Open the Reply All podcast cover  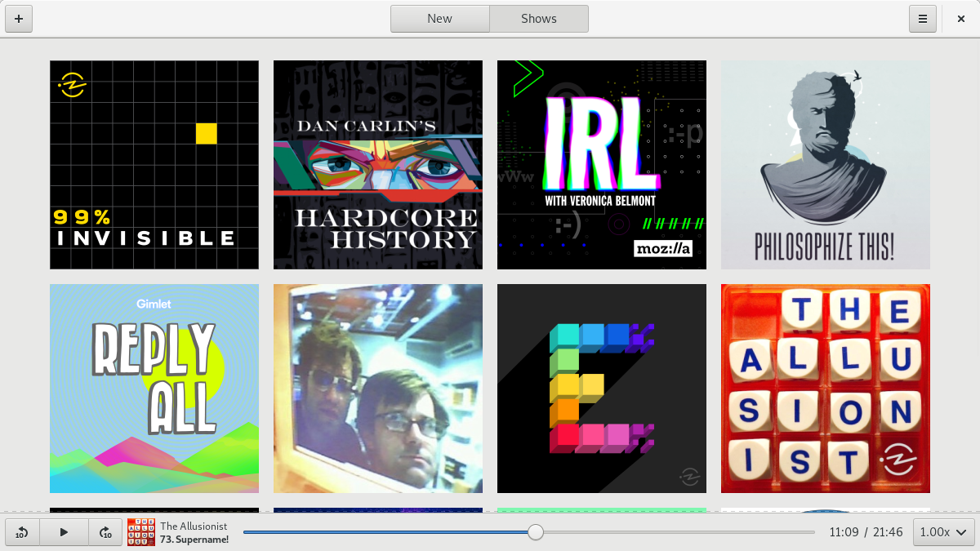point(154,389)
